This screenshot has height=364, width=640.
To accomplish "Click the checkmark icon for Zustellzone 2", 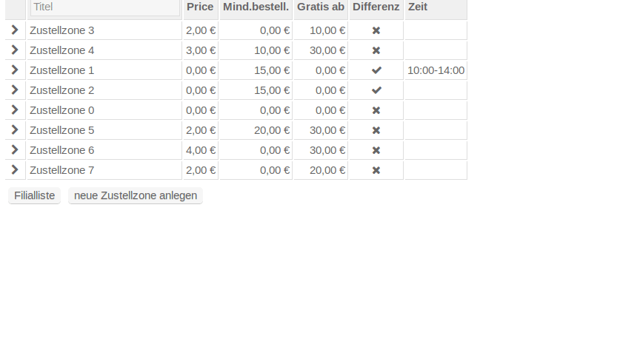I will tap(376, 90).
